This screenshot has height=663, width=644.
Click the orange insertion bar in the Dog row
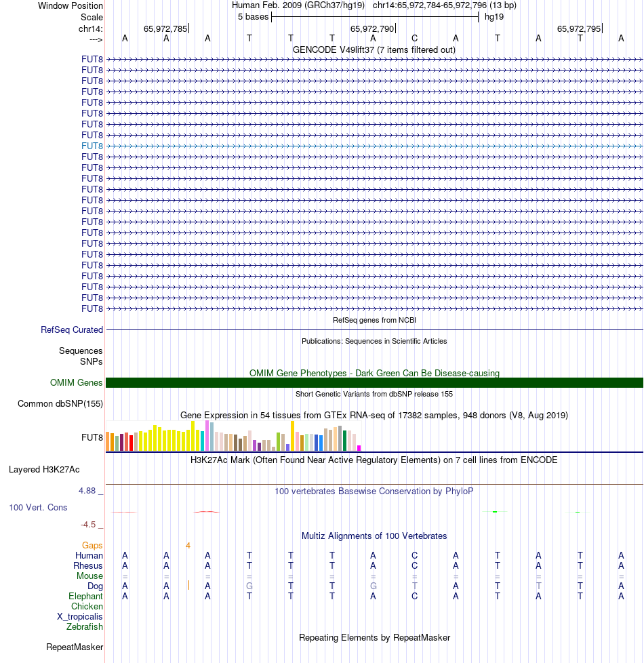[x=188, y=585]
